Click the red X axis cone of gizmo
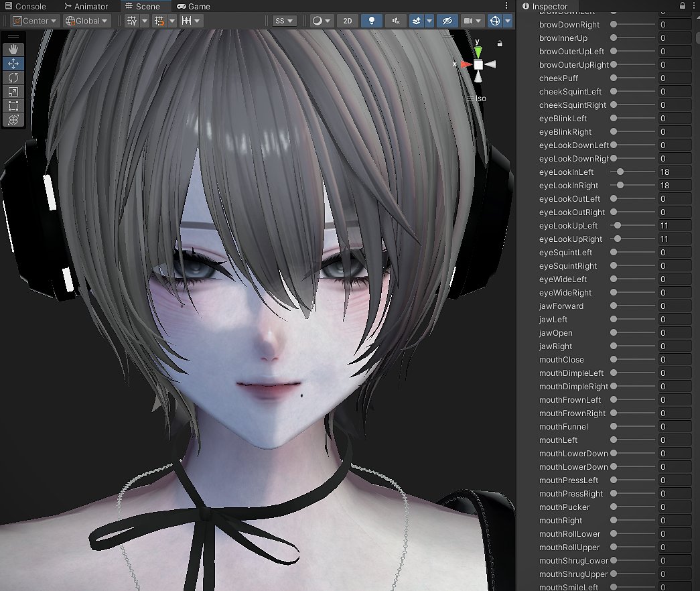The width and height of the screenshot is (700, 591). (x=465, y=65)
